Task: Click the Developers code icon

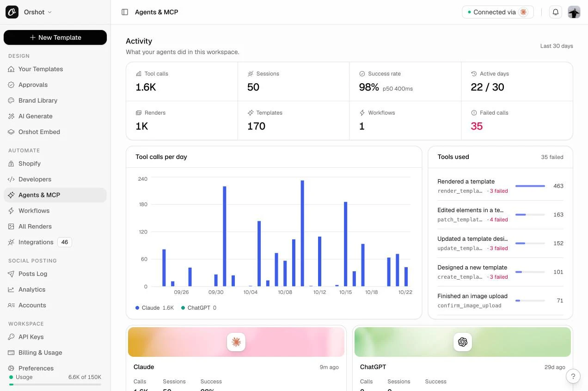Action: click(11, 179)
